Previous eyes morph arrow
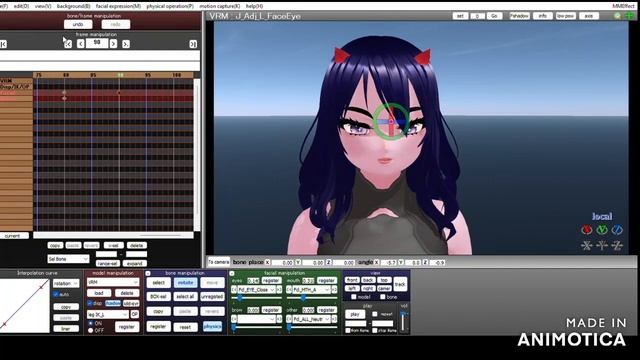This screenshot has width=640, height=360. tap(234, 289)
